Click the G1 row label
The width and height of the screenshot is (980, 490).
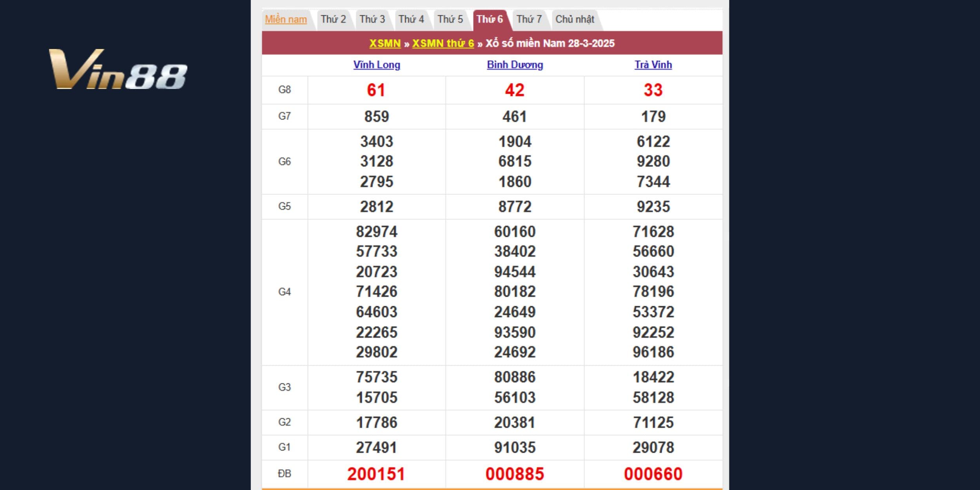tap(285, 447)
